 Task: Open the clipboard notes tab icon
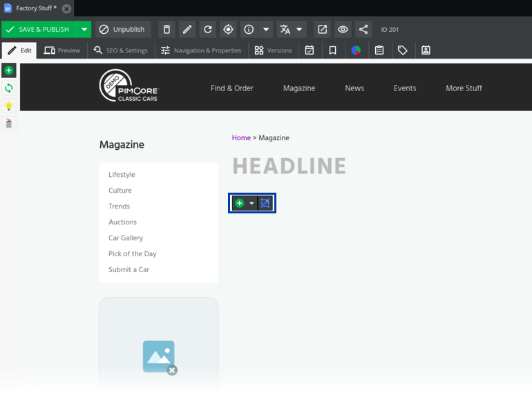(x=379, y=50)
